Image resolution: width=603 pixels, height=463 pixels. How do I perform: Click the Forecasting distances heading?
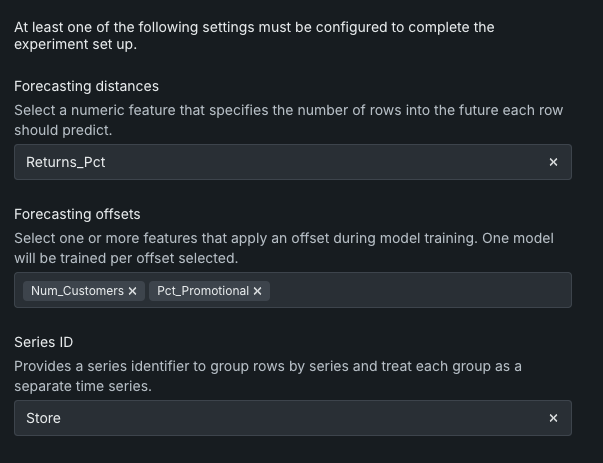(86, 86)
